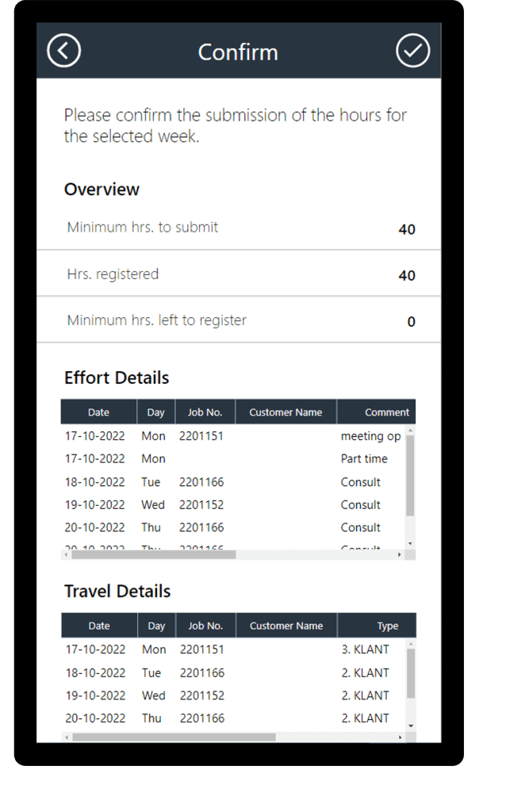The width and height of the screenshot is (510, 812).
Task: Select the Date header in Effort Details
Action: 99,412
